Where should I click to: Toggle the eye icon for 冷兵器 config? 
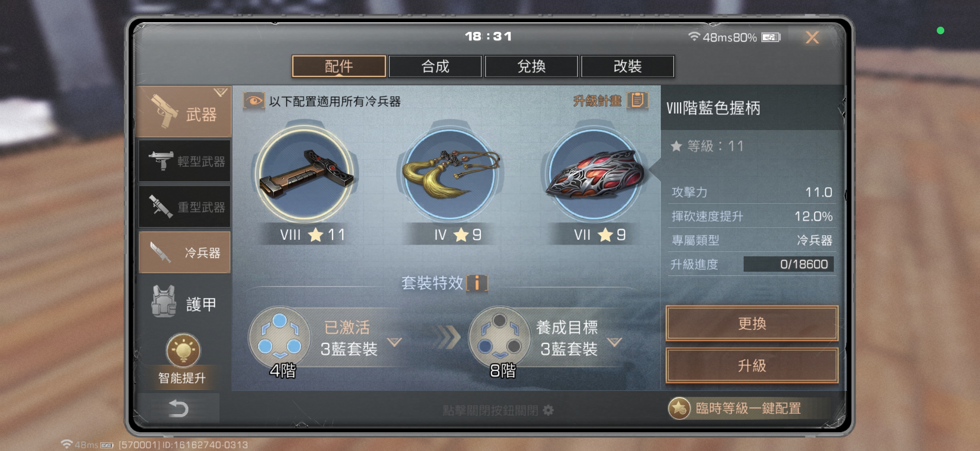[x=254, y=101]
